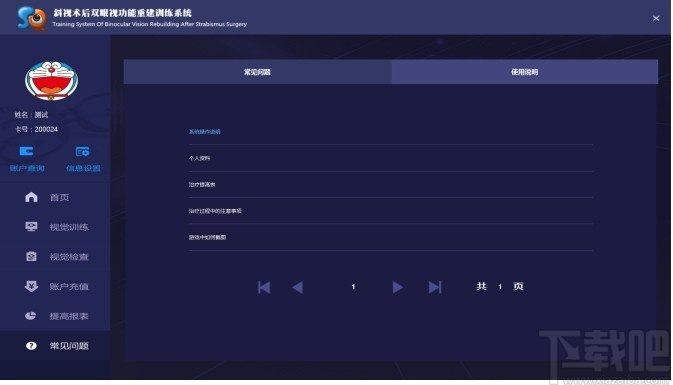Click the 共 1 页 total pages text
This screenshot has height=385, width=673.
500,286
